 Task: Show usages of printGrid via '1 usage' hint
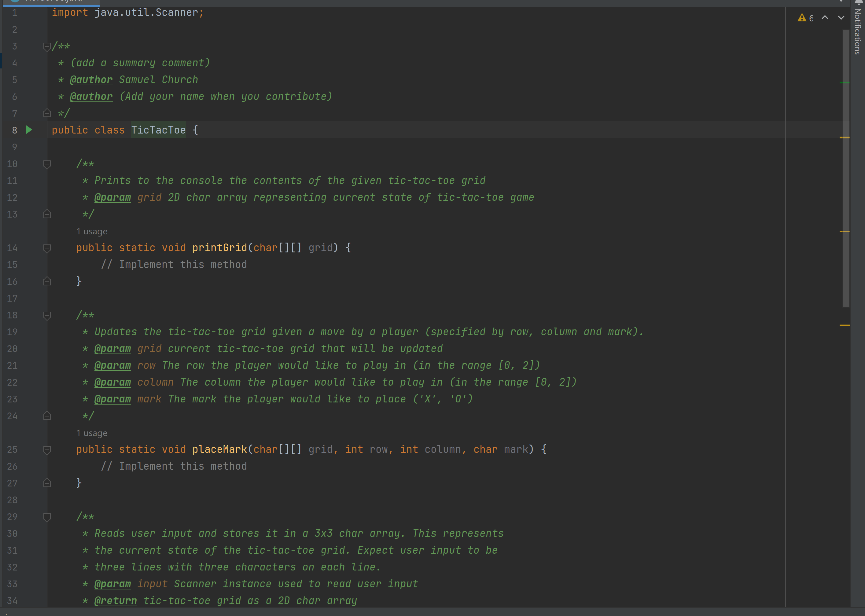pos(92,231)
